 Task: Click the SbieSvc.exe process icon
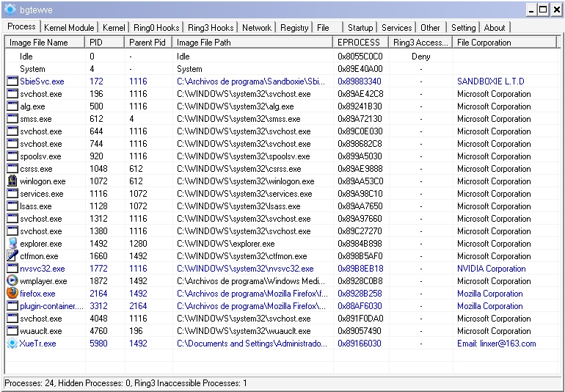[x=12, y=81]
